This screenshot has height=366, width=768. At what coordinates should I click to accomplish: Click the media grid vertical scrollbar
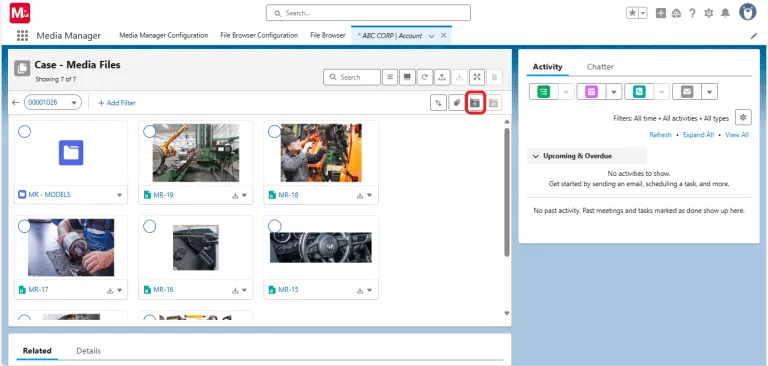pos(507,192)
